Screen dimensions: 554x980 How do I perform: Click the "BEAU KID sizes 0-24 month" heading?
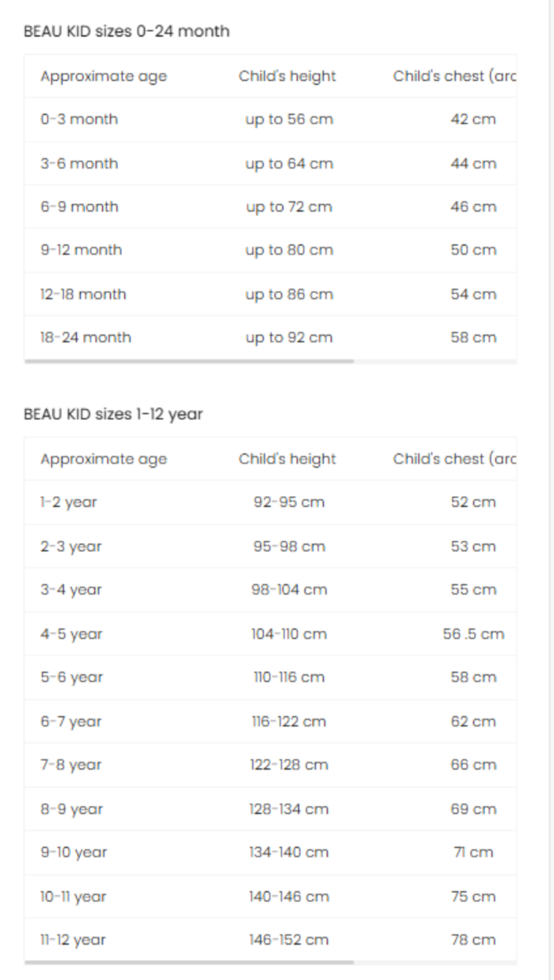126,31
